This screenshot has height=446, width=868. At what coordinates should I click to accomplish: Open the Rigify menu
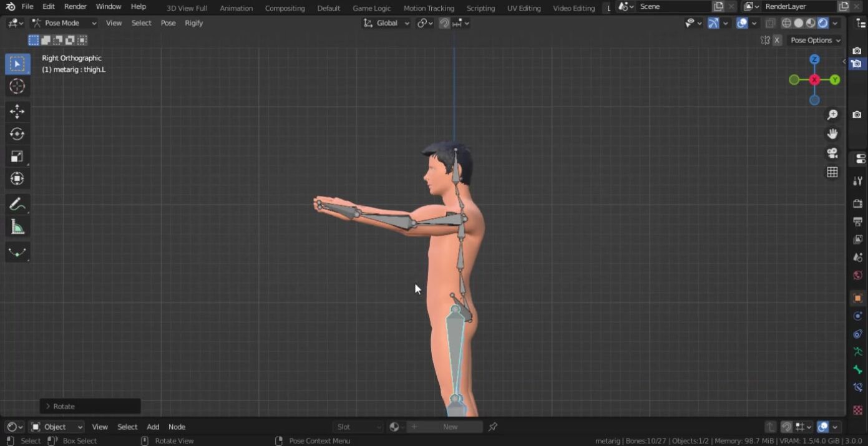[193, 23]
